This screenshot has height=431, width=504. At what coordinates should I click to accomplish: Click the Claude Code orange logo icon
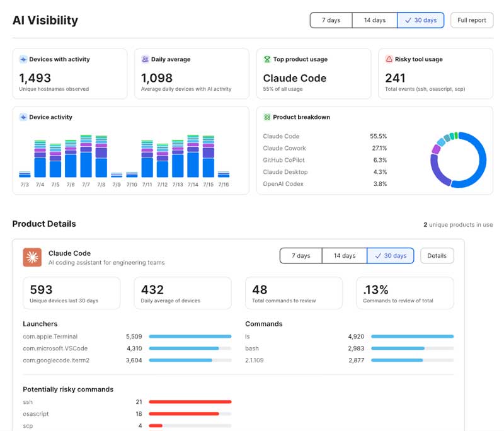click(32, 257)
